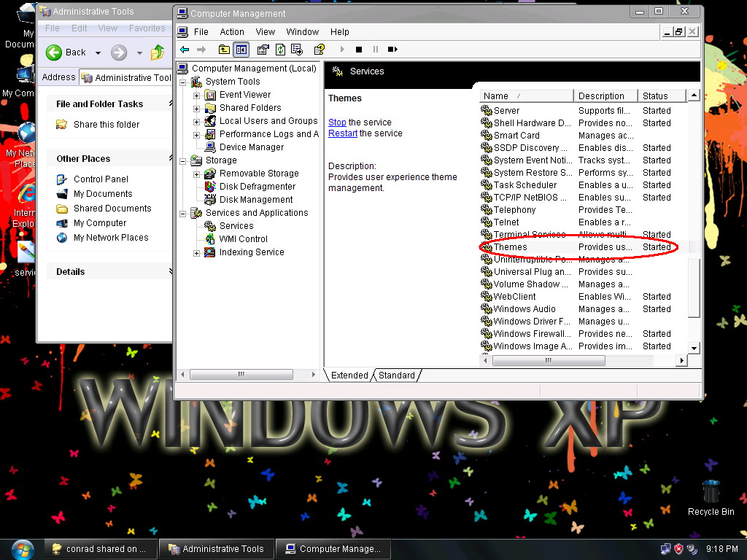Click Back in the Administrative Tools window
The height and width of the screenshot is (560, 747).
click(66, 52)
